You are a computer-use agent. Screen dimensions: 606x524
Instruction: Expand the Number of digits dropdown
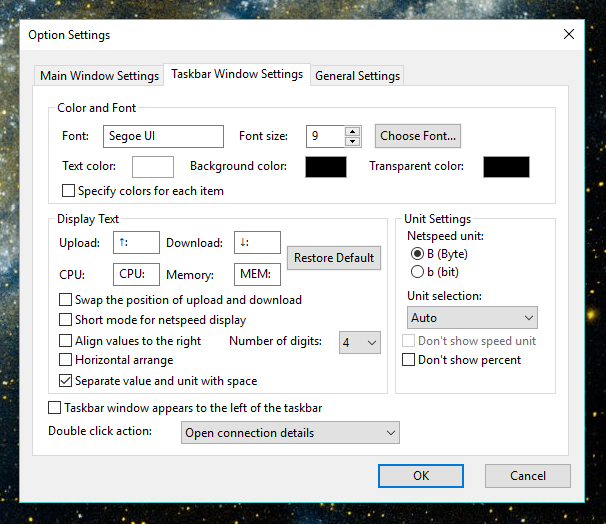360,342
